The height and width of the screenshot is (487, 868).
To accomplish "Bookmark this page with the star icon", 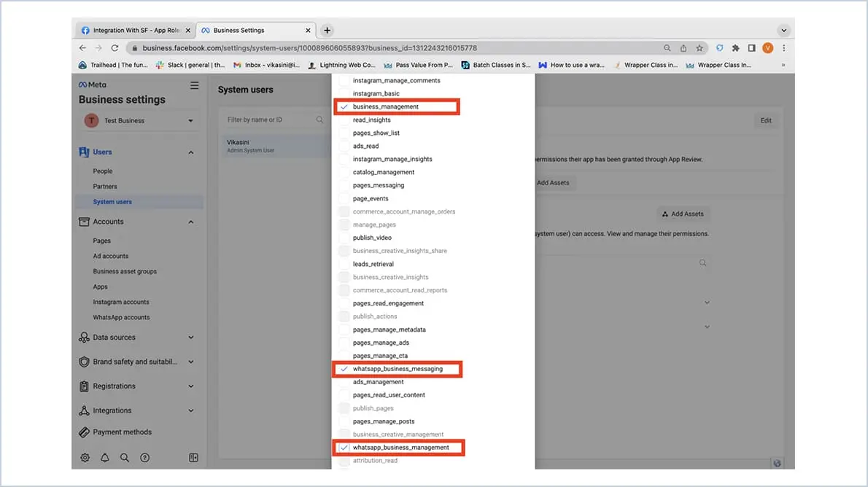I will pyautogui.click(x=700, y=48).
